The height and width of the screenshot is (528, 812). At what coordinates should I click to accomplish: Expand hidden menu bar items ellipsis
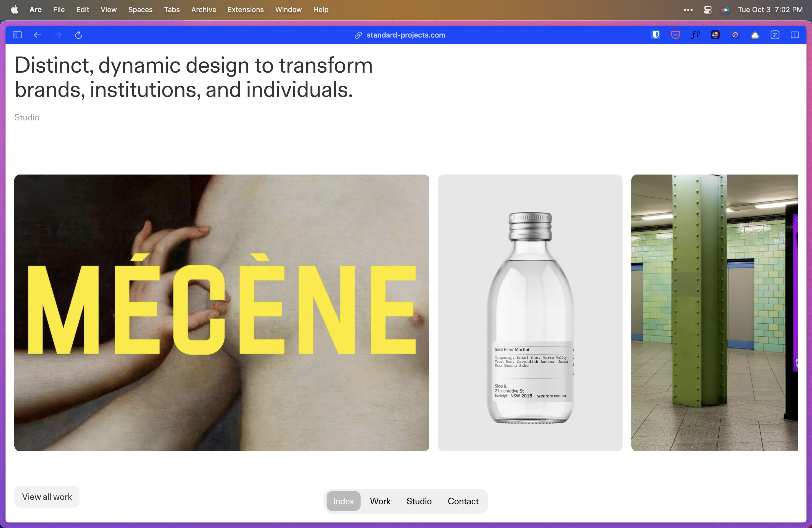[x=688, y=10]
